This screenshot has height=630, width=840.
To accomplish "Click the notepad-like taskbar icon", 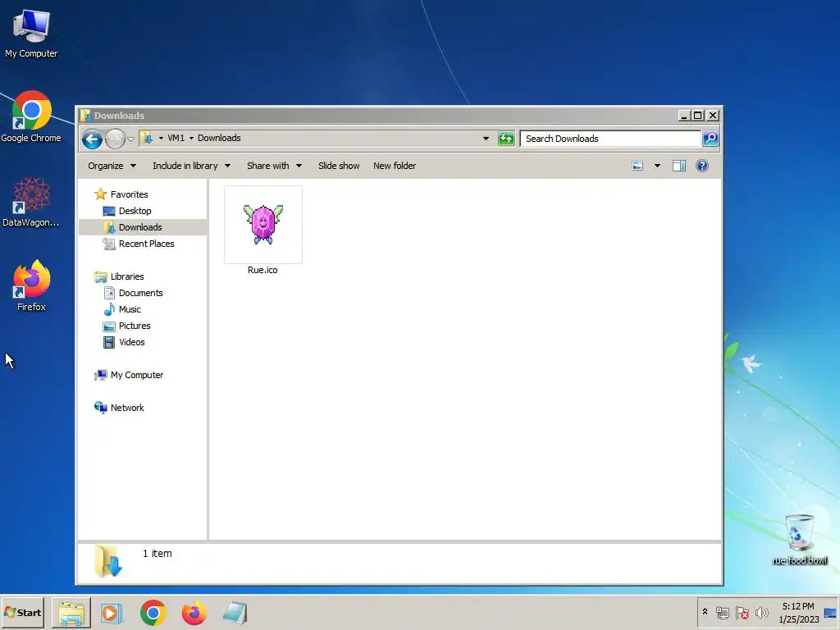I will tap(235, 614).
